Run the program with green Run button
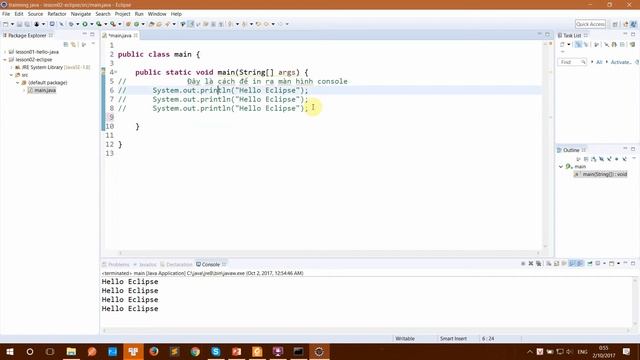 point(85,24)
